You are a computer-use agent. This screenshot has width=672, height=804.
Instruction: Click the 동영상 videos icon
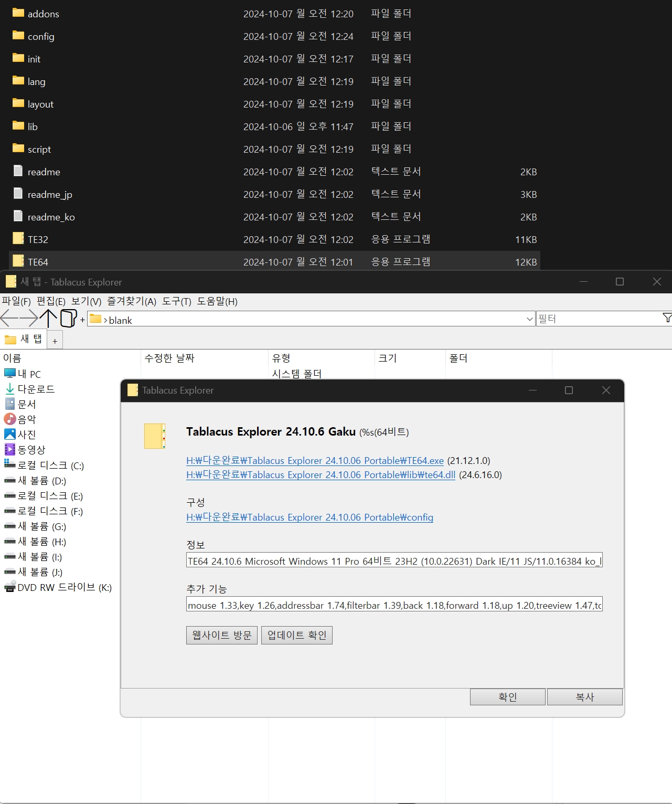[10, 449]
